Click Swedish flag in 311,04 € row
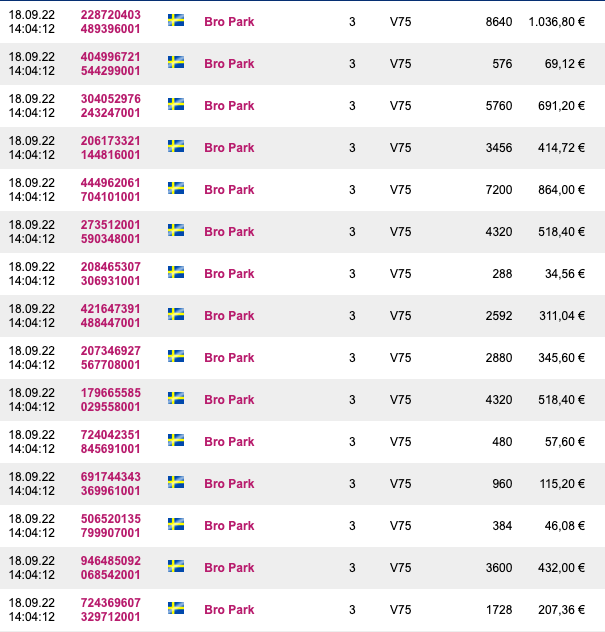This screenshot has height=632, width=605. [x=176, y=314]
